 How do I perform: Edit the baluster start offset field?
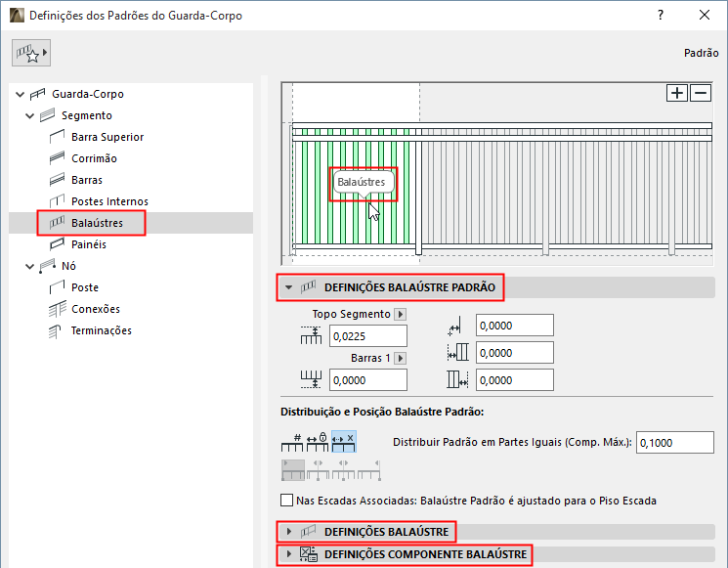click(514, 353)
